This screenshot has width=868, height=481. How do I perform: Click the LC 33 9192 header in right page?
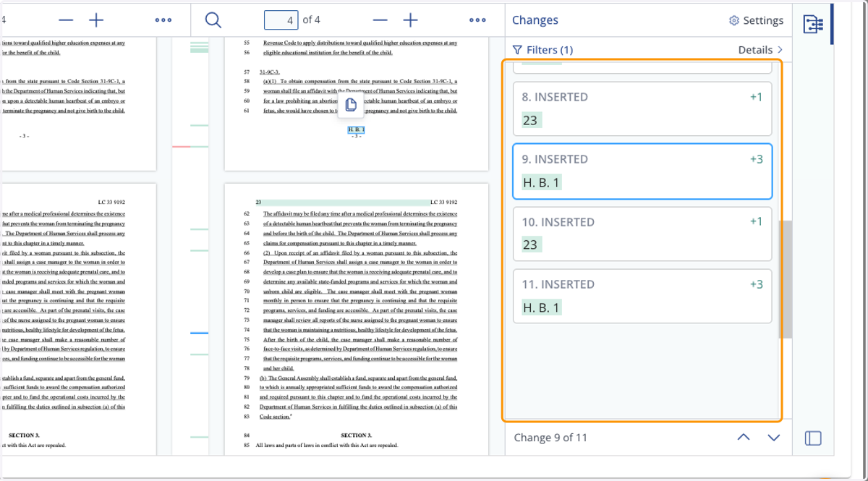tap(443, 203)
